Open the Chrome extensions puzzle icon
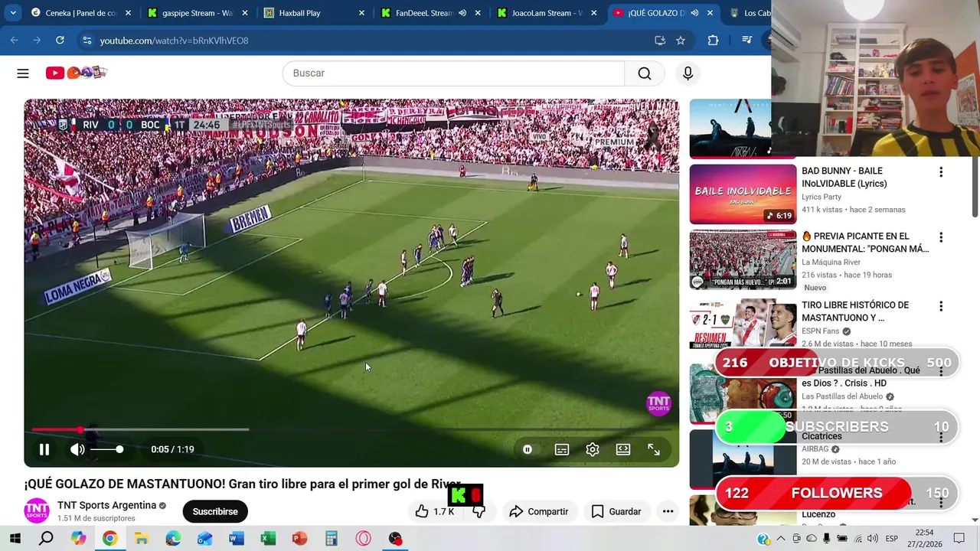980x551 pixels. point(713,41)
